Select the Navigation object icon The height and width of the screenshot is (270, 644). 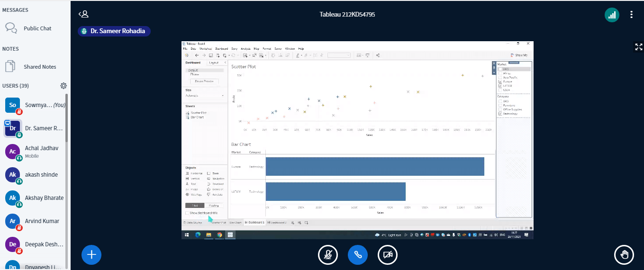pyautogui.click(x=209, y=179)
